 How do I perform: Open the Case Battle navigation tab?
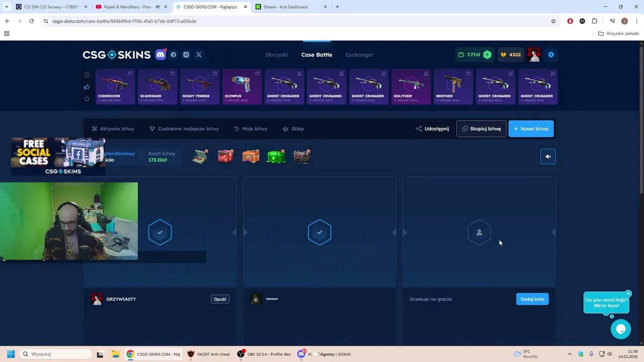[x=316, y=55]
